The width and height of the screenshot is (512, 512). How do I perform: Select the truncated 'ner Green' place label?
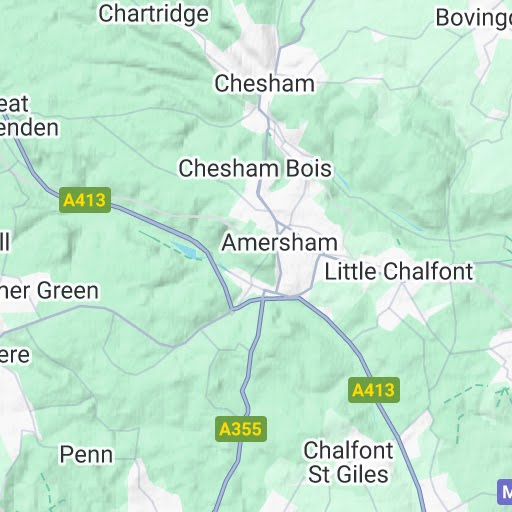coord(49,291)
